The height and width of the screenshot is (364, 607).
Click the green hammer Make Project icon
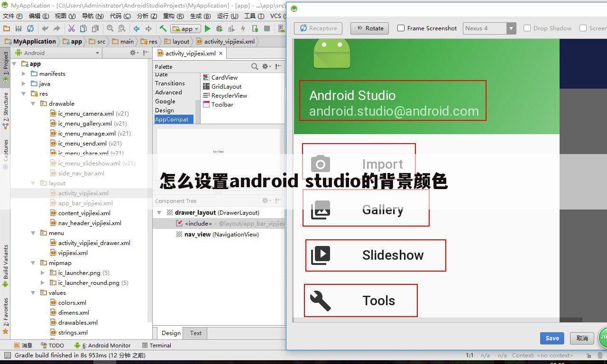pyautogui.click(x=163, y=28)
